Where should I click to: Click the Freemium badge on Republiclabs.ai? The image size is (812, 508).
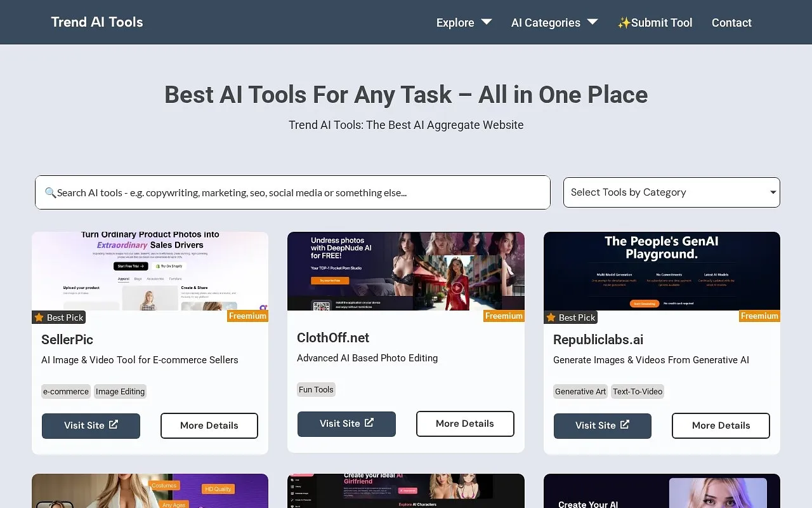click(x=759, y=316)
